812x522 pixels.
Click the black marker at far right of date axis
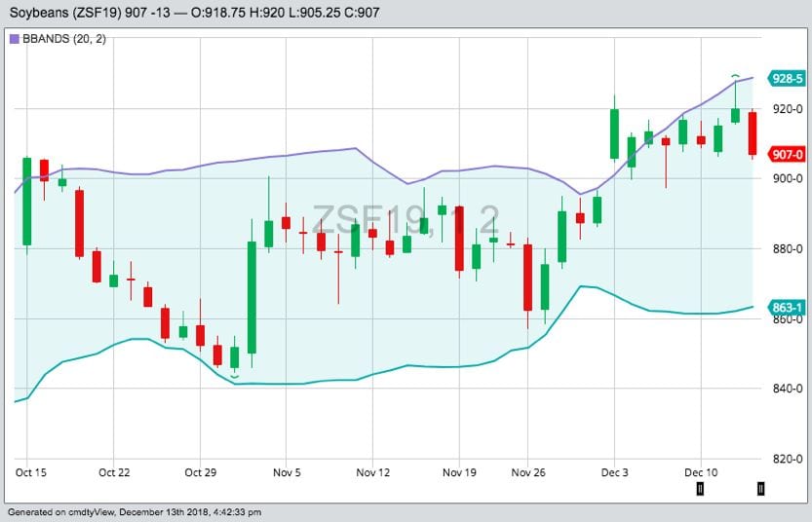[761, 488]
